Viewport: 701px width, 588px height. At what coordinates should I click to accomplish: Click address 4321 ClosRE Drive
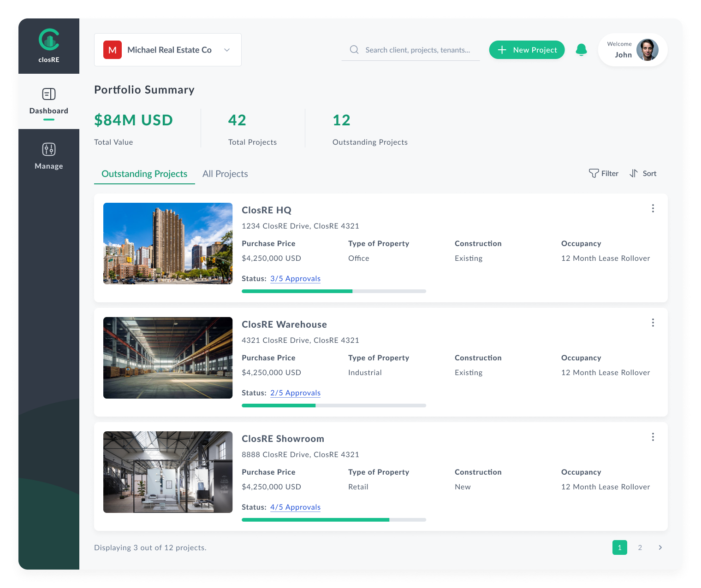point(301,340)
